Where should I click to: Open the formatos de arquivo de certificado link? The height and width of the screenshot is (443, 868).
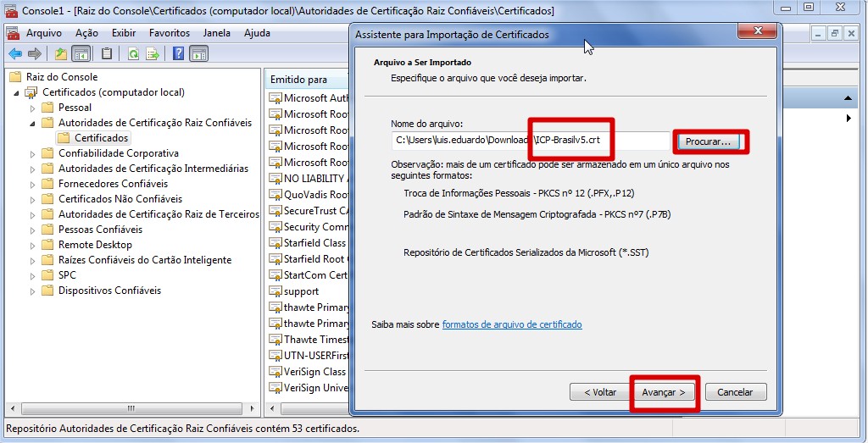(x=511, y=324)
